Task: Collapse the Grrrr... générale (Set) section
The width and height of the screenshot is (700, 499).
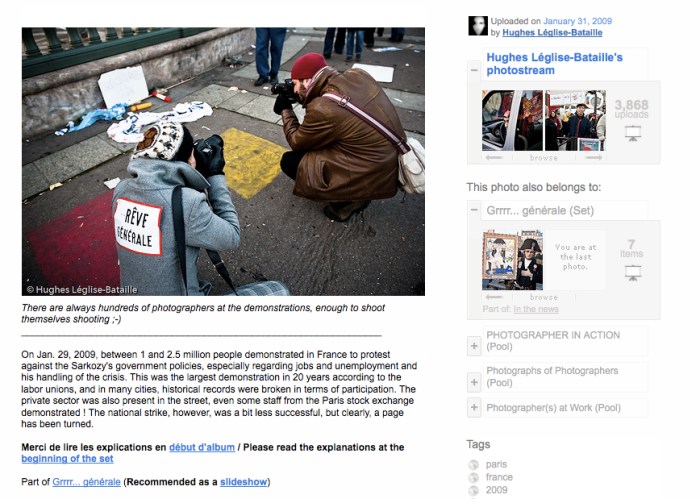Action: point(474,210)
